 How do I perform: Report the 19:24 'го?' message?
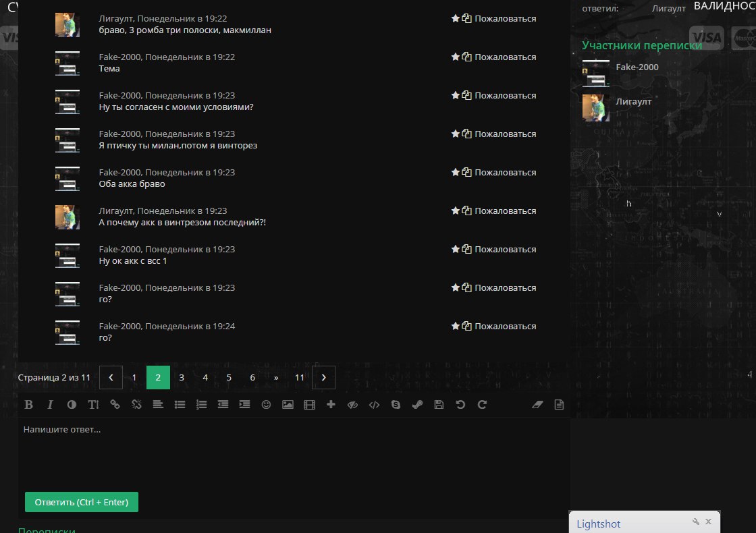pos(506,327)
